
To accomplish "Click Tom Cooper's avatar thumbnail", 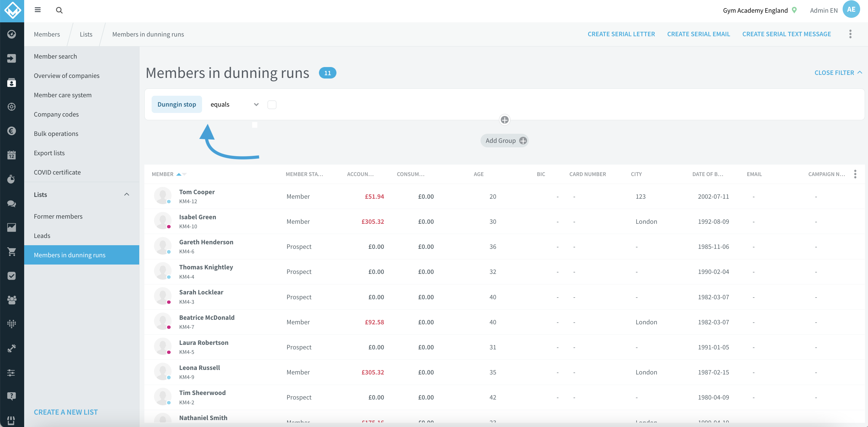I will pyautogui.click(x=163, y=196).
